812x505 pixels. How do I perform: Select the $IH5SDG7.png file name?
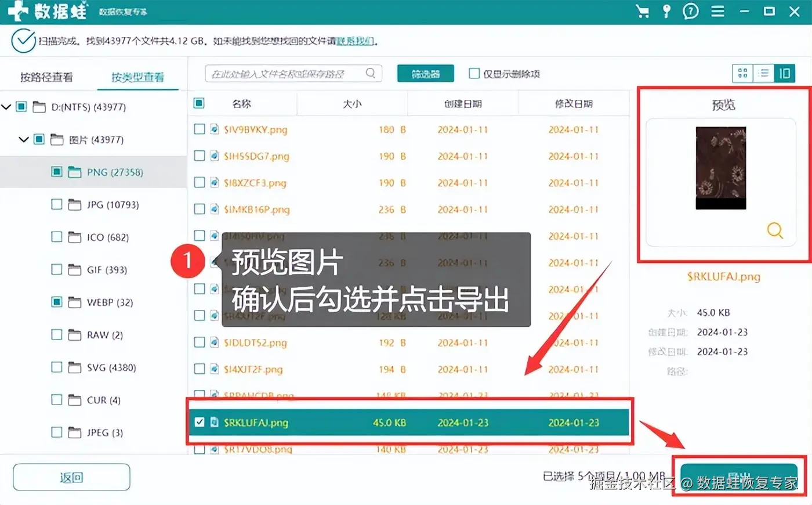point(256,156)
